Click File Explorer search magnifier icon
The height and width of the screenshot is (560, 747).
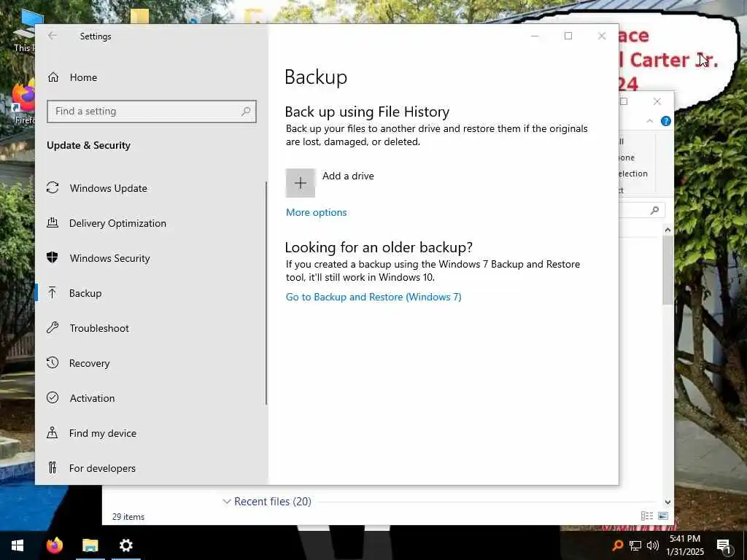click(654, 210)
